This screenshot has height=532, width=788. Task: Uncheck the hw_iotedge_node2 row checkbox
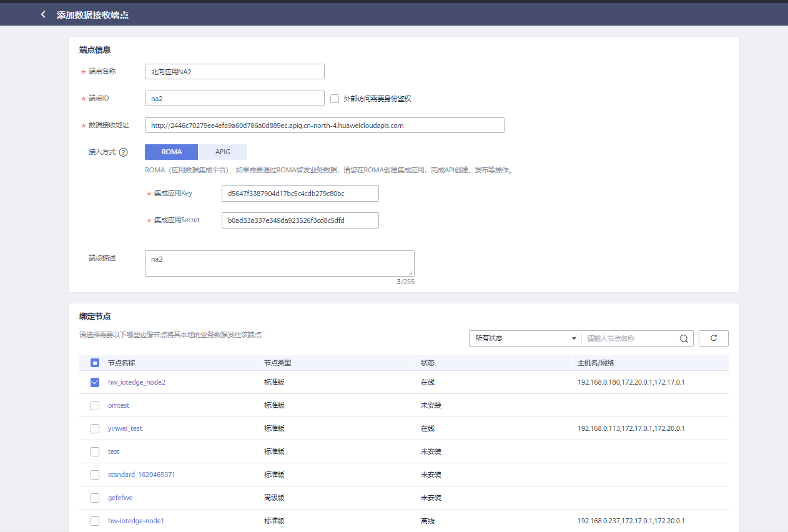click(x=95, y=382)
